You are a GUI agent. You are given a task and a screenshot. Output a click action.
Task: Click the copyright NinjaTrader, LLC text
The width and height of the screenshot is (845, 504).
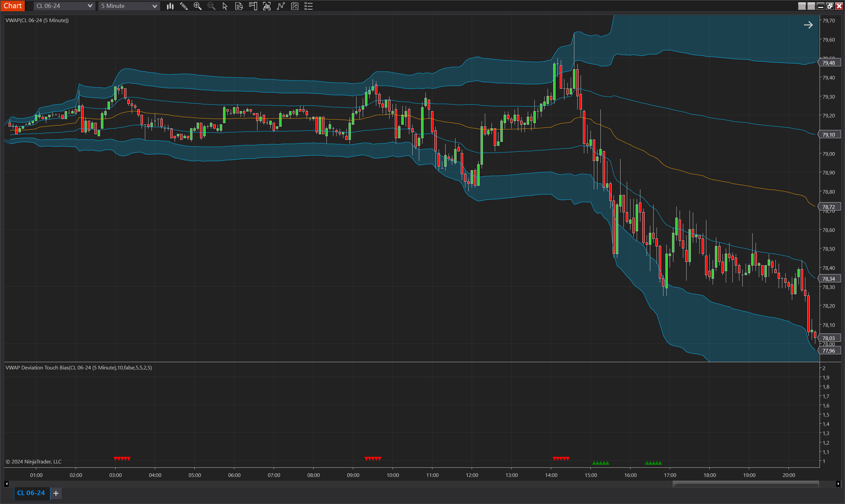[x=34, y=461]
